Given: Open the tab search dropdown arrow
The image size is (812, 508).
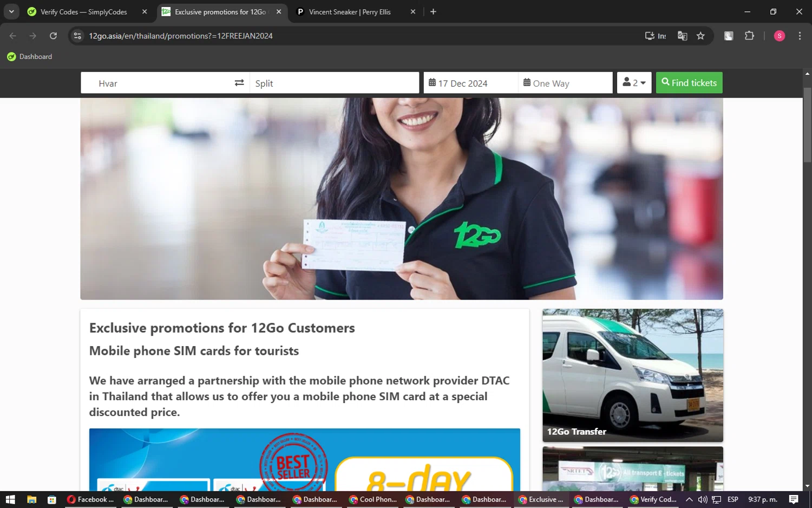Looking at the screenshot, I should coord(11,12).
